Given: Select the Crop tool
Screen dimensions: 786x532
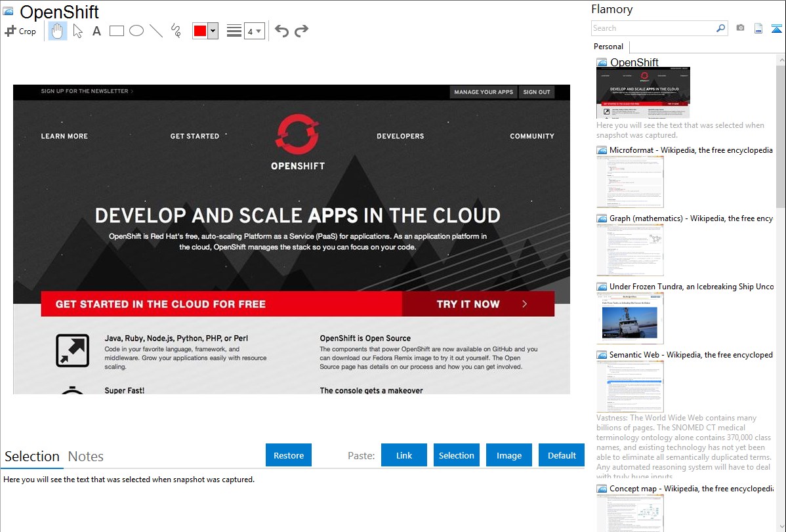Looking at the screenshot, I should [20, 31].
